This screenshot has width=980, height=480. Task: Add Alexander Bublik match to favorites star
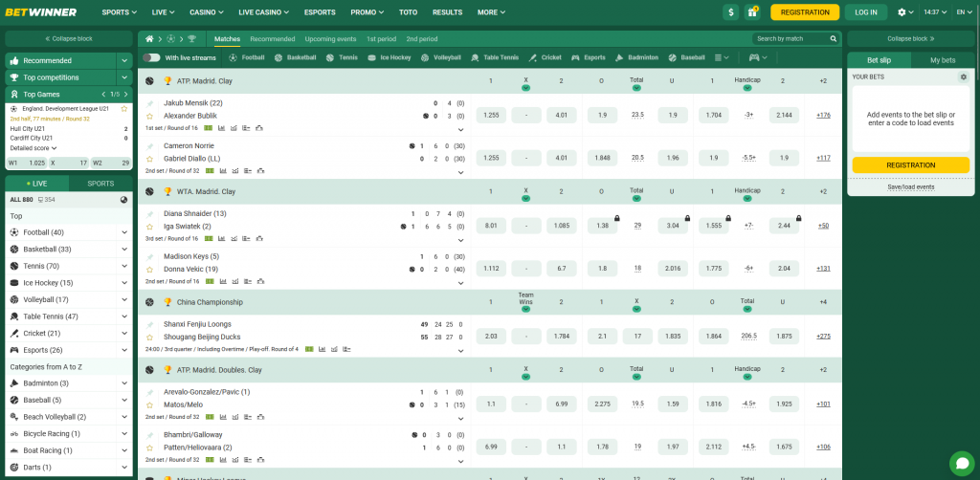coord(149,116)
